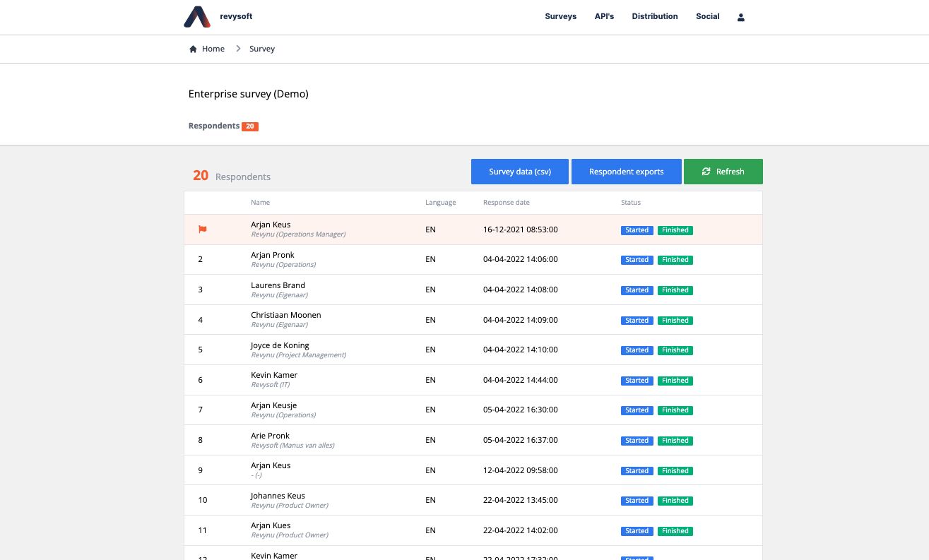This screenshot has width=929, height=560.
Task: Toggle the Finished status badge for Laurens Brand
Action: pyautogui.click(x=675, y=290)
